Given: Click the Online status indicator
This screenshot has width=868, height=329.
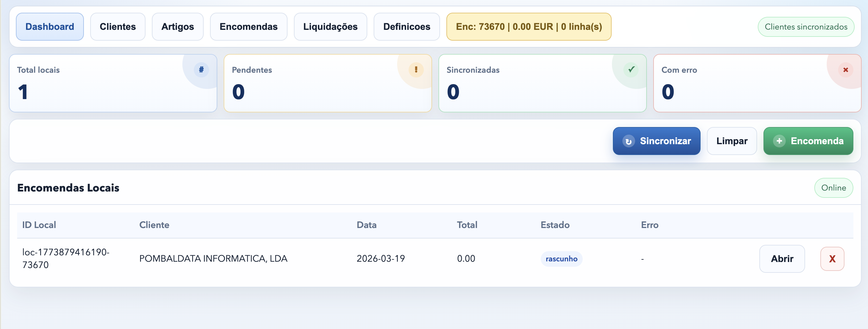Looking at the screenshot, I should 834,188.
